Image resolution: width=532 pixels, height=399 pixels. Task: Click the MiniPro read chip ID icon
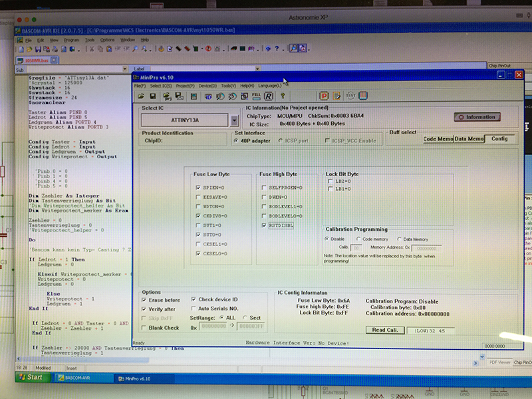pos(208,96)
